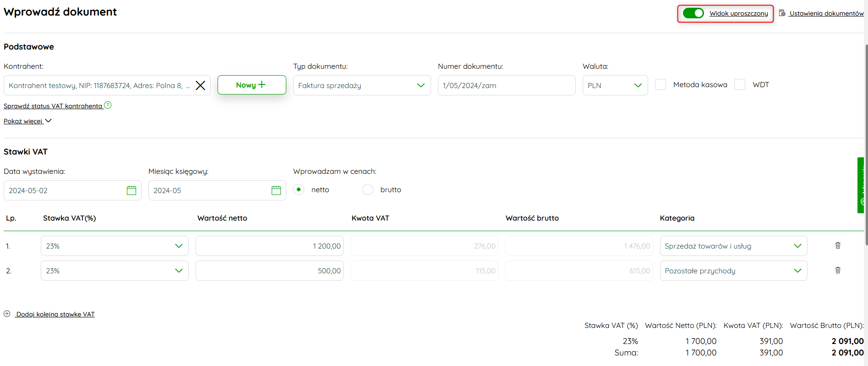Click the Miesiąc księgowy field 2024-05

point(217,190)
